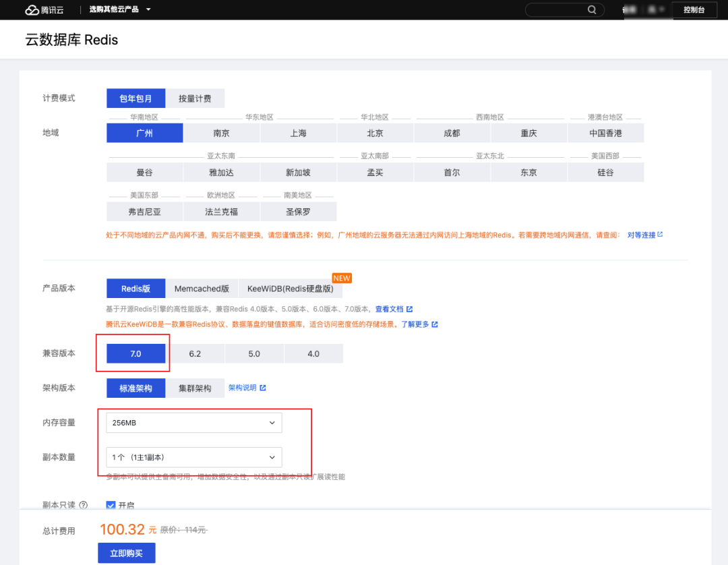Open the 了解更多 link
The image size is (728, 565).
(x=419, y=324)
